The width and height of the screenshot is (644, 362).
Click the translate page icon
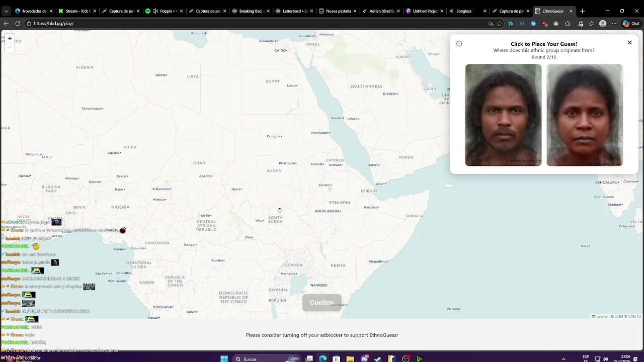(491, 24)
